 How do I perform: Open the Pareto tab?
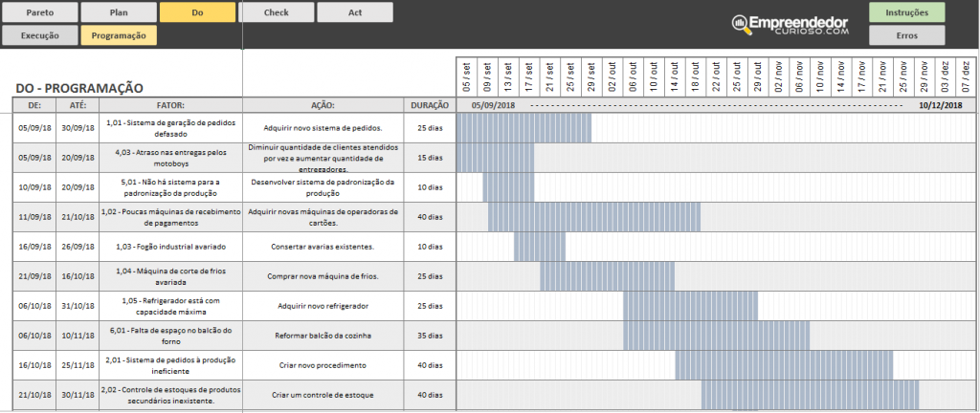tap(40, 12)
